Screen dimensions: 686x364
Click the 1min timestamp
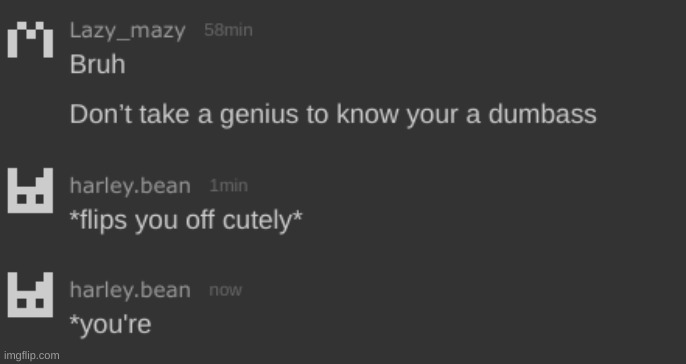(x=228, y=186)
